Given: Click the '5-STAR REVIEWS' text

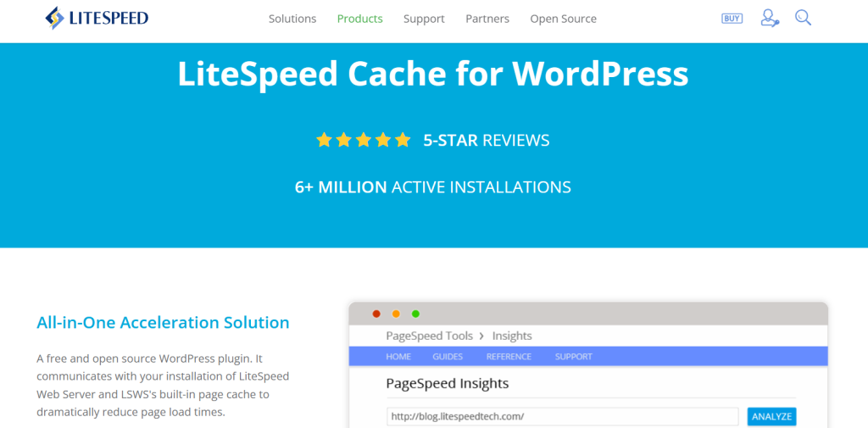Looking at the screenshot, I should [x=487, y=140].
